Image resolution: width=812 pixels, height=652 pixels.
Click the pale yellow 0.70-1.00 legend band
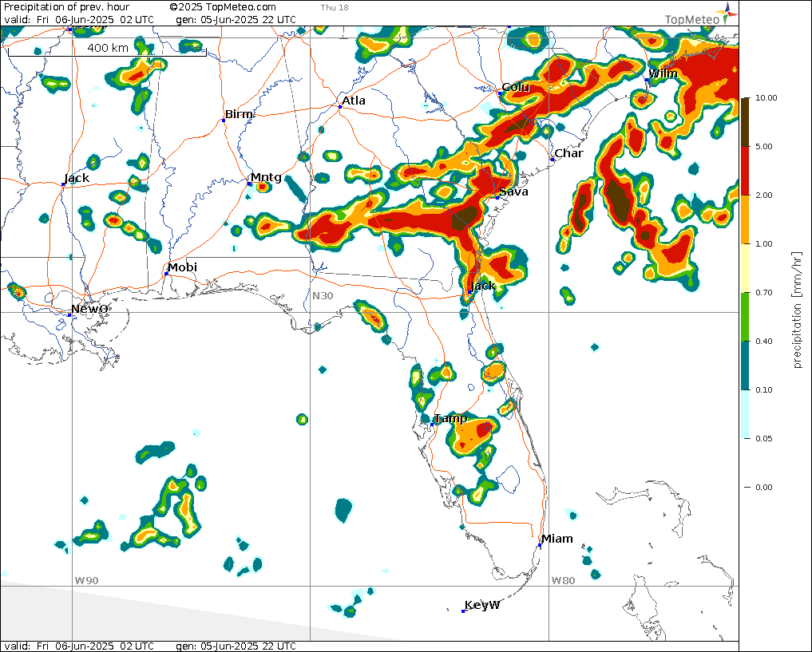(745, 268)
